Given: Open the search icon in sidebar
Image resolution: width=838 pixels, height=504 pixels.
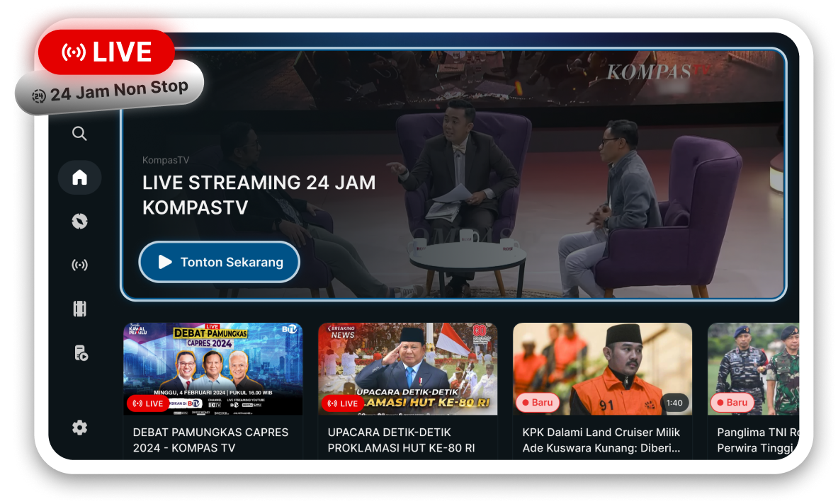Looking at the screenshot, I should (x=79, y=133).
